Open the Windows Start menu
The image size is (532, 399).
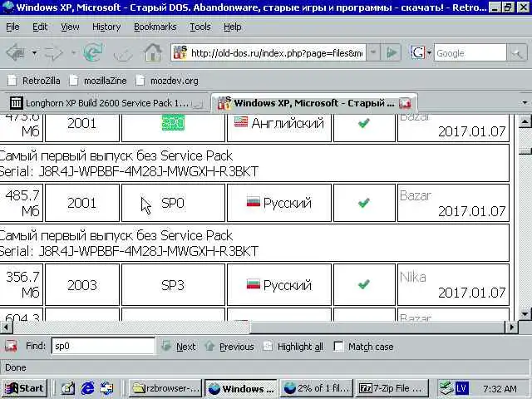point(24,388)
